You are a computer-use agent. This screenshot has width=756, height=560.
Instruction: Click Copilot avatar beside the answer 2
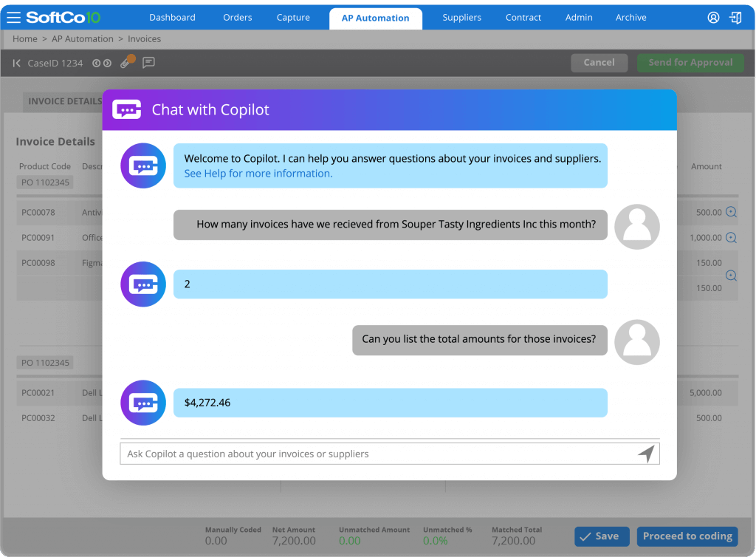[143, 284]
